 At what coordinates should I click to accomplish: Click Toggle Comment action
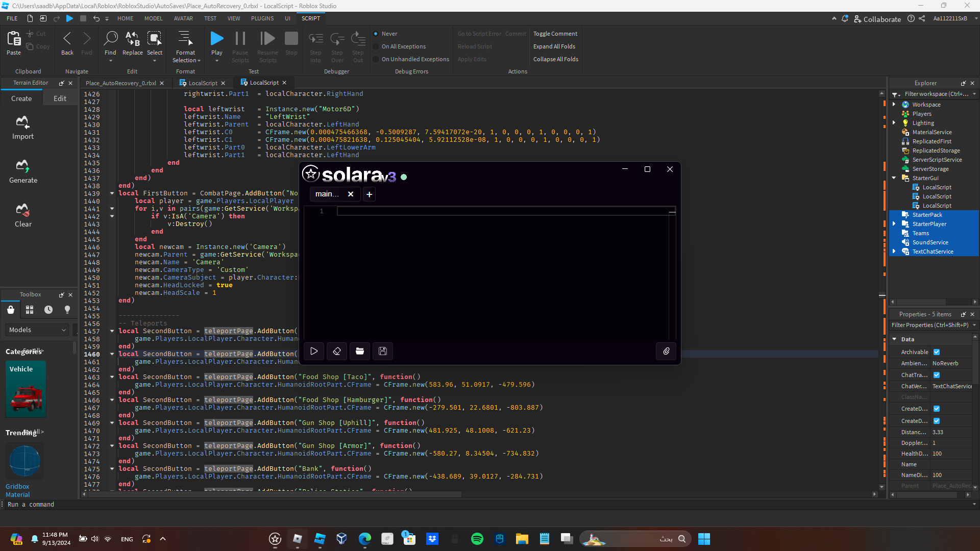pos(555,34)
